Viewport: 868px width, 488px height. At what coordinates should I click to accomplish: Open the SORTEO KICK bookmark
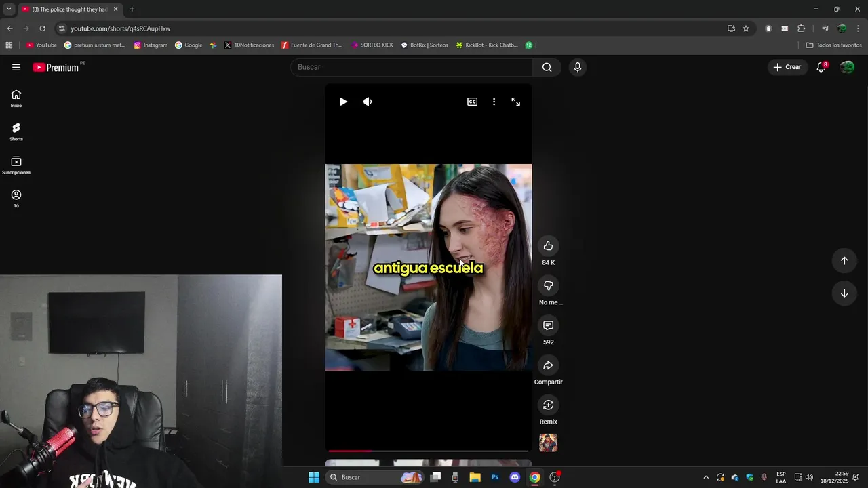[x=372, y=45]
